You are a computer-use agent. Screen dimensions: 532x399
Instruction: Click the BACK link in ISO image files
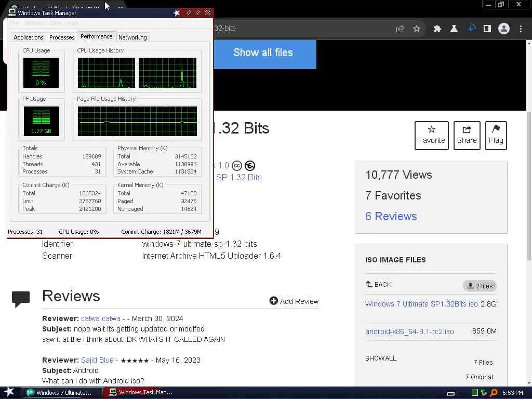click(378, 284)
